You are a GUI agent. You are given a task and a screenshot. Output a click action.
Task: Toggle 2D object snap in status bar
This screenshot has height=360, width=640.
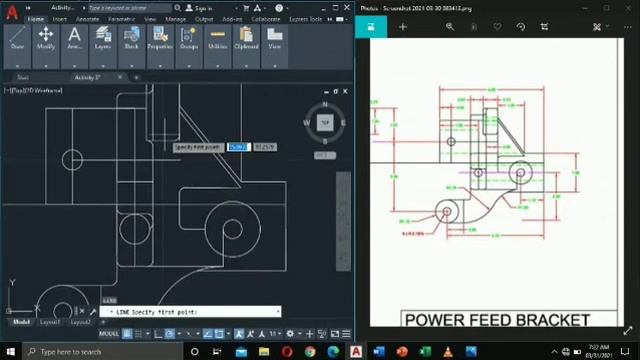[219, 334]
